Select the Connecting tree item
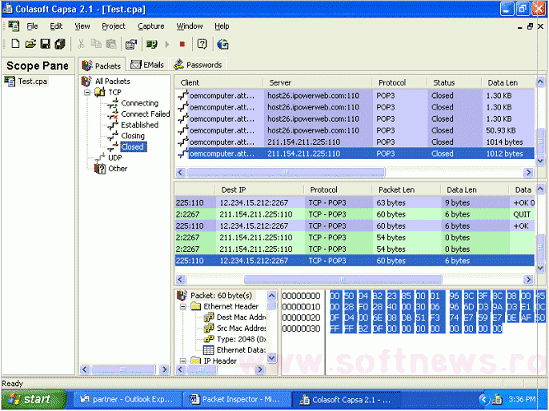Screen dimensions: 549x411 coord(139,103)
